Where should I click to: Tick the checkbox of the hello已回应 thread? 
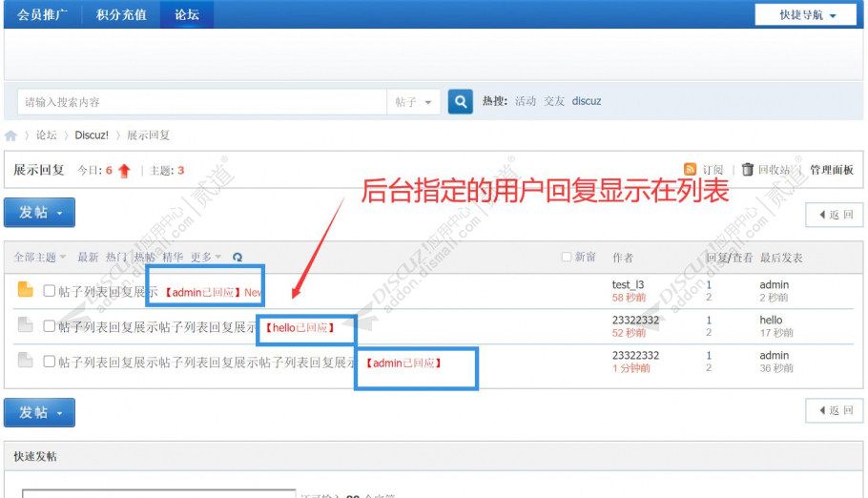tap(50, 326)
